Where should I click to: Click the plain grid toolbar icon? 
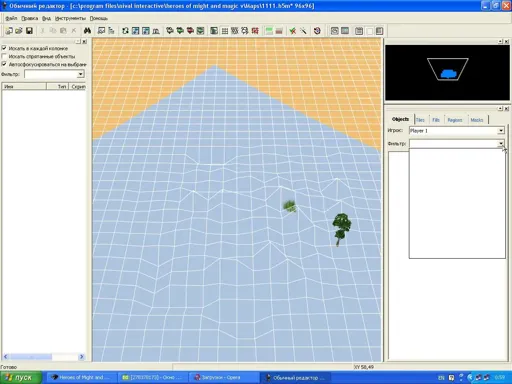(225, 31)
